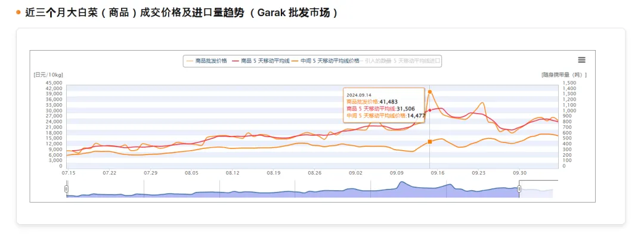The width and height of the screenshot is (644, 239).
Task: Click the 09.09 x-axis date label
Action: click(x=397, y=173)
